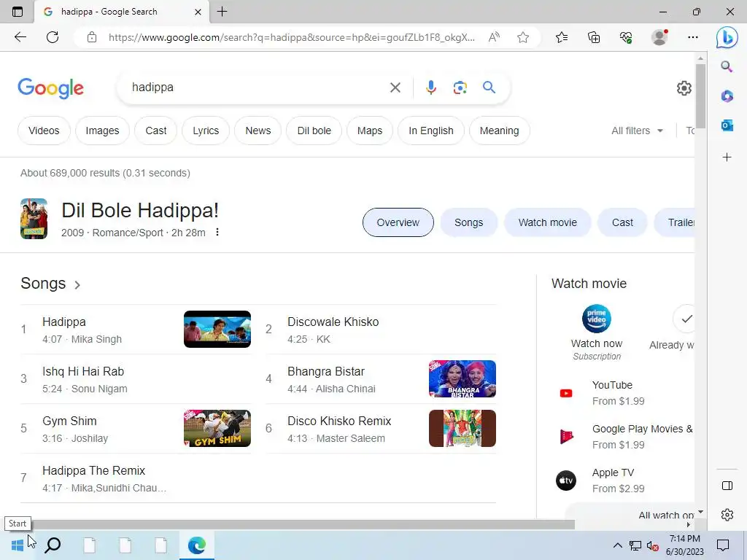Submit search with magnifier icon
The image size is (747, 560).
click(489, 87)
